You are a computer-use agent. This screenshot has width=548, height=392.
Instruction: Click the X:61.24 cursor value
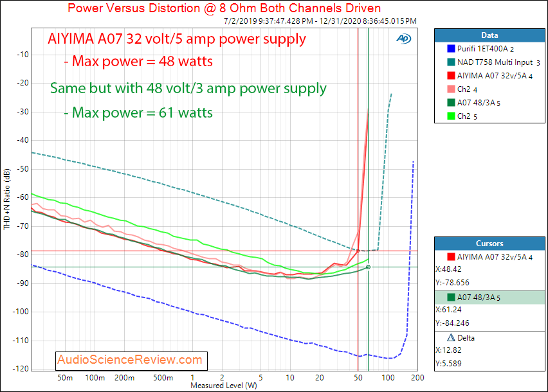click(x=448, y=310)
